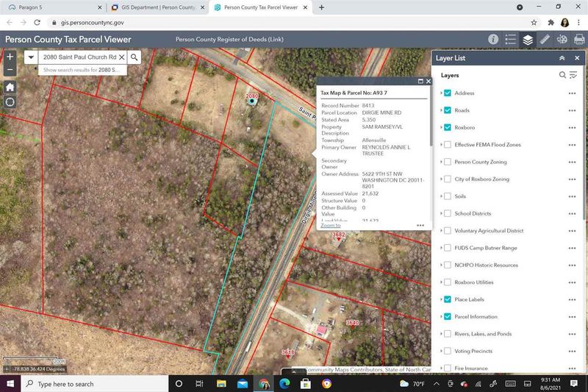
Task: Expand the Voluntary Agricultural District layer
Action: tap(442, 230)
